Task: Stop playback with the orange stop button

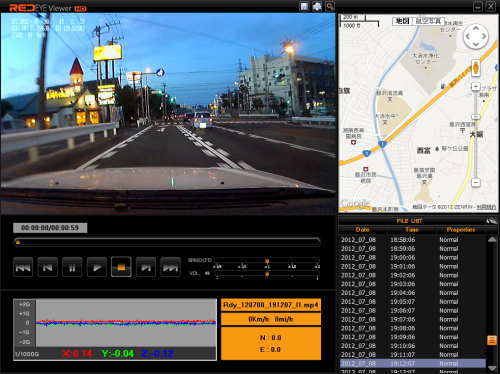Action: pyautogui.click(x=121, y=267)
